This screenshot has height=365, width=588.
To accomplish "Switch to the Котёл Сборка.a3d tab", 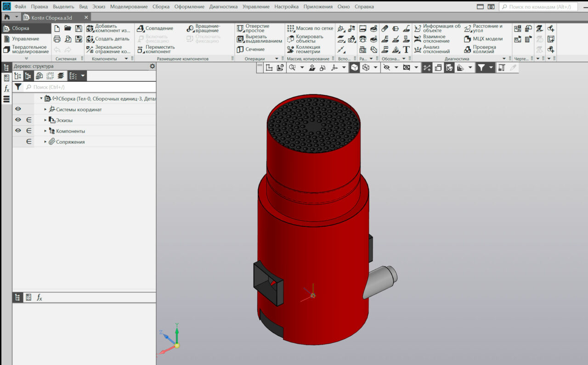I will tap(51, 17).
